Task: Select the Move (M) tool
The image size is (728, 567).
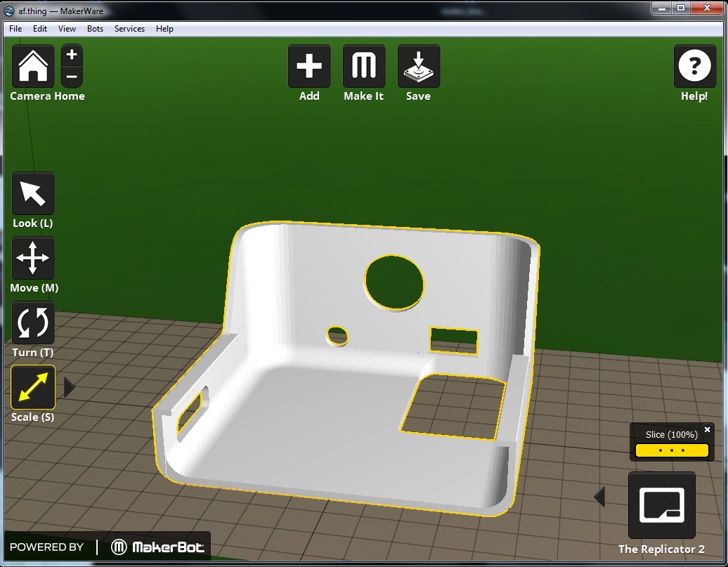Action: [x=33, y=258]
